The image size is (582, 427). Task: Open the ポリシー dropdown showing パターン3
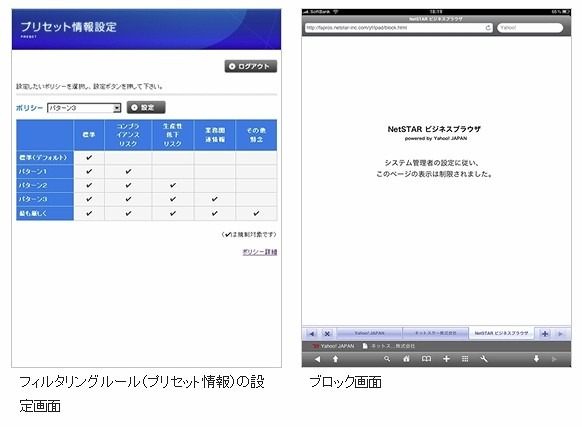pos(84,108)
